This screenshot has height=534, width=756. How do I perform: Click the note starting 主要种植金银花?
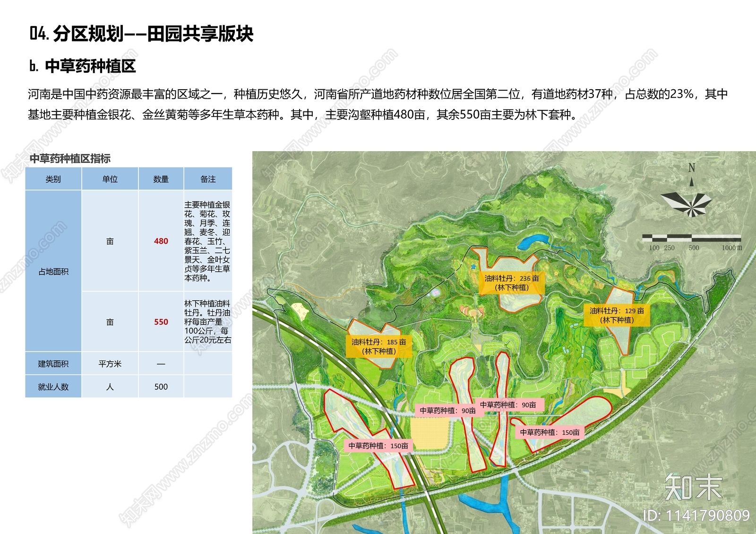207,241
